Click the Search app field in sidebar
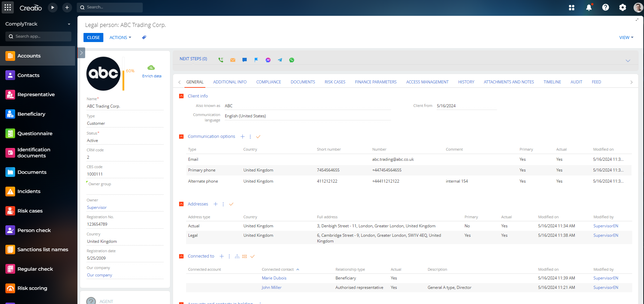The width and height of the screenshot is (644, 304). [x=38, y=36]
